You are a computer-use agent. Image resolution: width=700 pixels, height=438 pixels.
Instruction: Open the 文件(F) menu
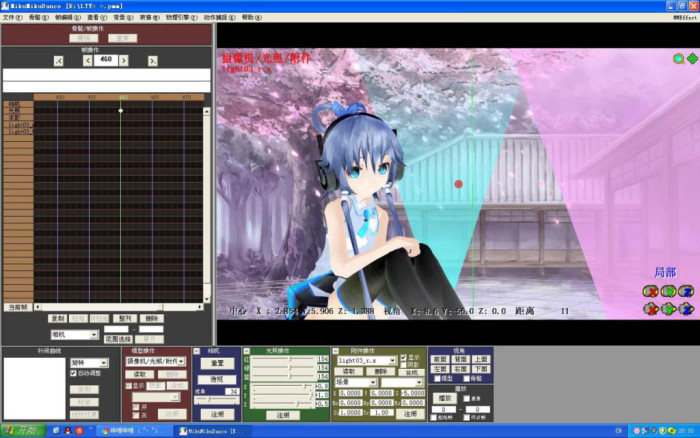tap(12, 17)
